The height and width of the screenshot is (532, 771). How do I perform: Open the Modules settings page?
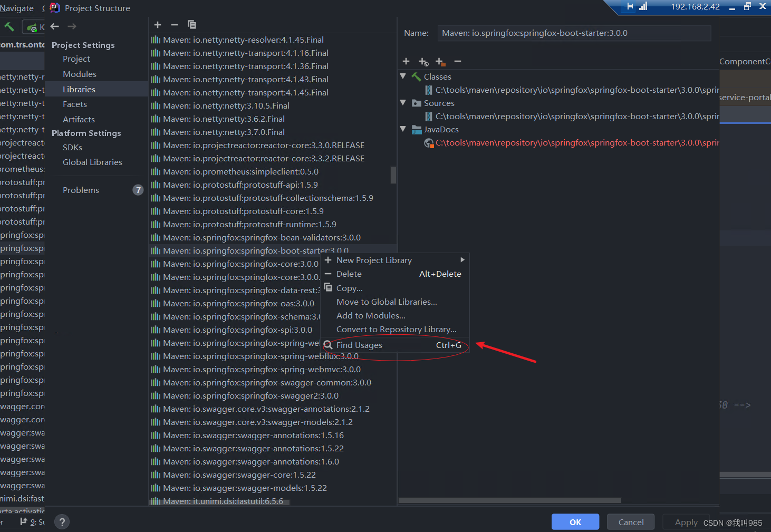[80, 74]
